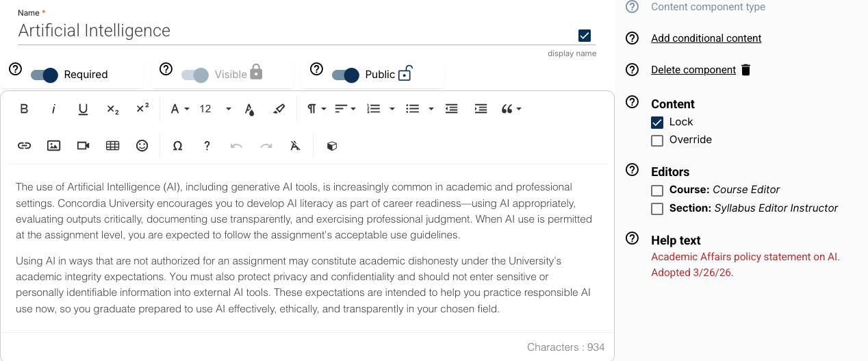Screen dimensions: 868x361
Task: Toggle the Required switch
Action: tap(44, 75)
